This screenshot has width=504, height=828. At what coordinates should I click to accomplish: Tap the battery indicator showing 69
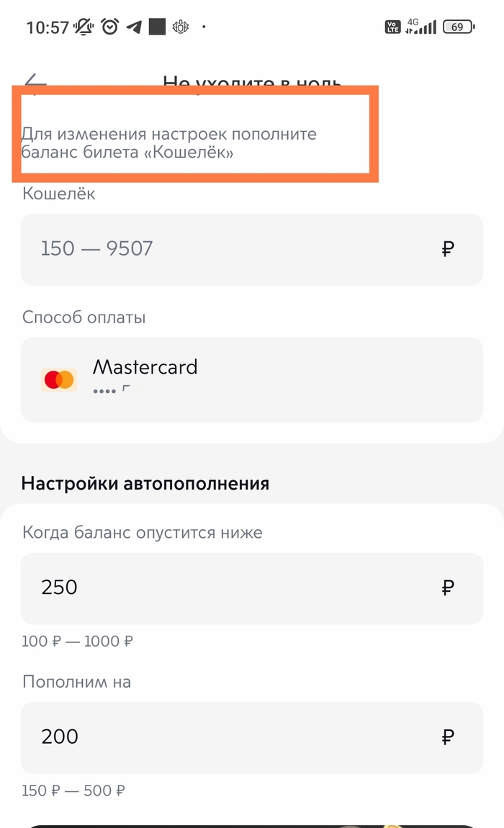(x=458, y=27)
